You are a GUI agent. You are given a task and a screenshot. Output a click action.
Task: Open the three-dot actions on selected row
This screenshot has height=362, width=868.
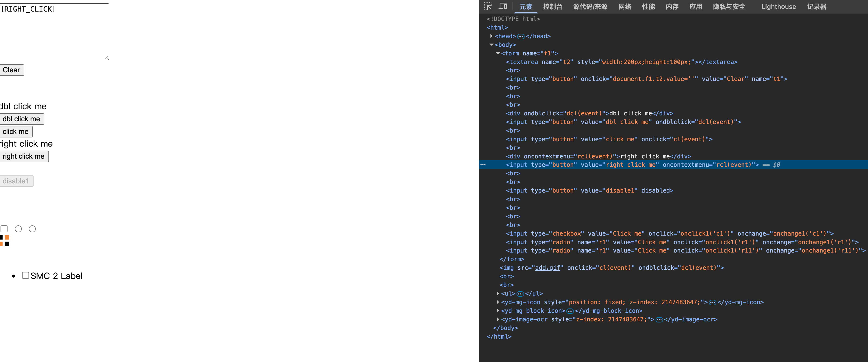(483, 165)
